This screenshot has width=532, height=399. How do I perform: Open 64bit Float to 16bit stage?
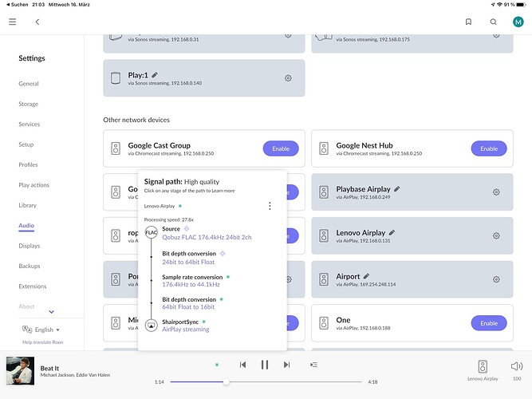188,307
